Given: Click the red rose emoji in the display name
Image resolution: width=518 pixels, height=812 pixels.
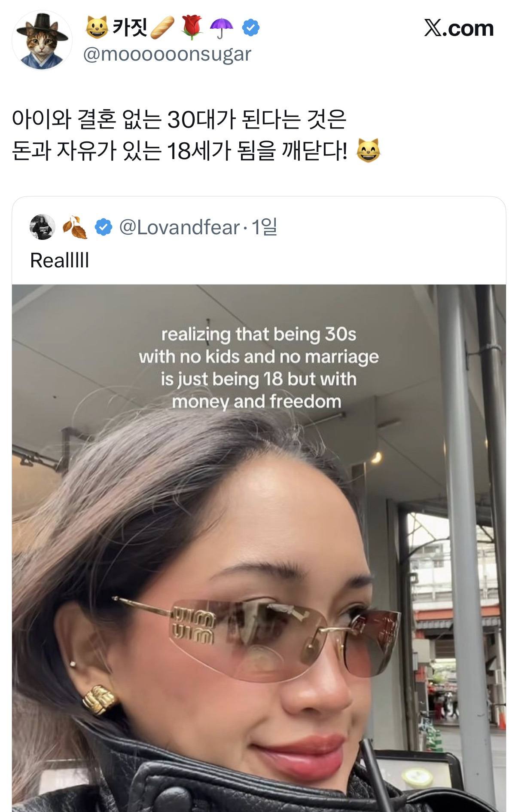Looking at the screenshot, I should pos(192,28).
